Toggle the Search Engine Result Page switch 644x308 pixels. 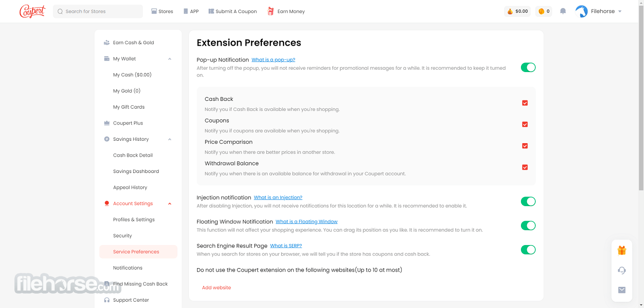(528, 250)
